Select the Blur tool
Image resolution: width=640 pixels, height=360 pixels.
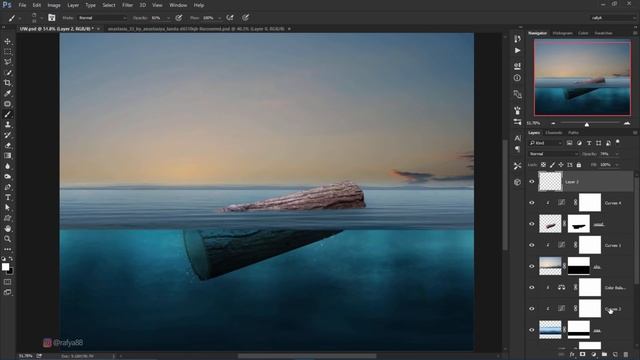[7, 166]
